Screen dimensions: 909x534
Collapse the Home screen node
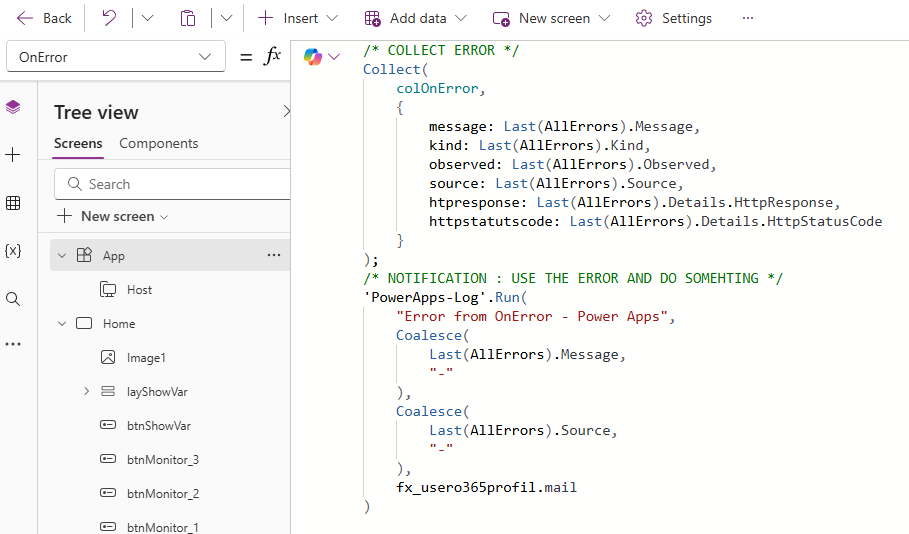pos(62,324)
